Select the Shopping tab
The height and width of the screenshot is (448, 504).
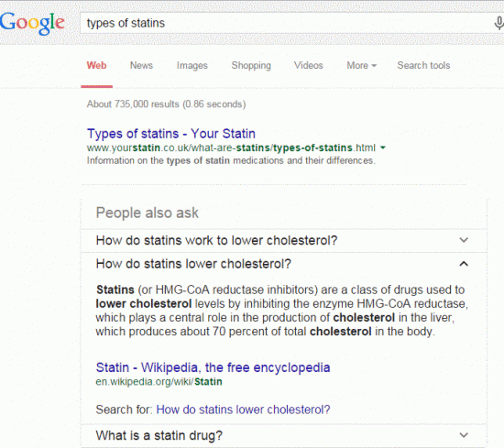[251, 66]
